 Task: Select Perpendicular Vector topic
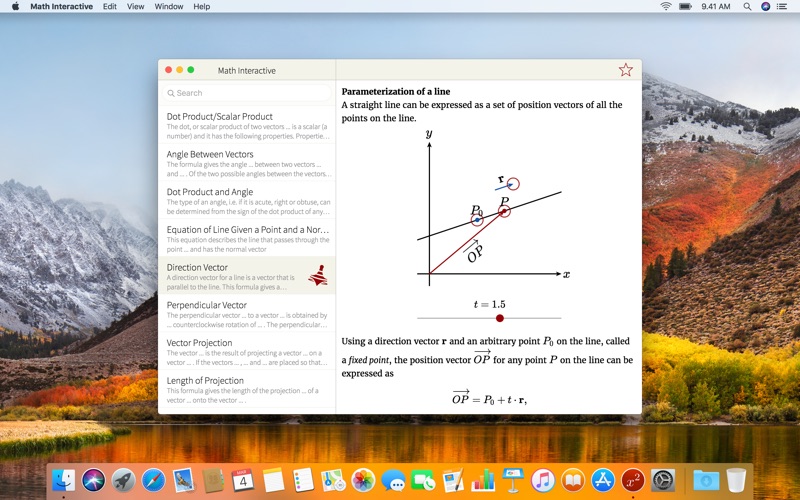click(x=247, y=314)
